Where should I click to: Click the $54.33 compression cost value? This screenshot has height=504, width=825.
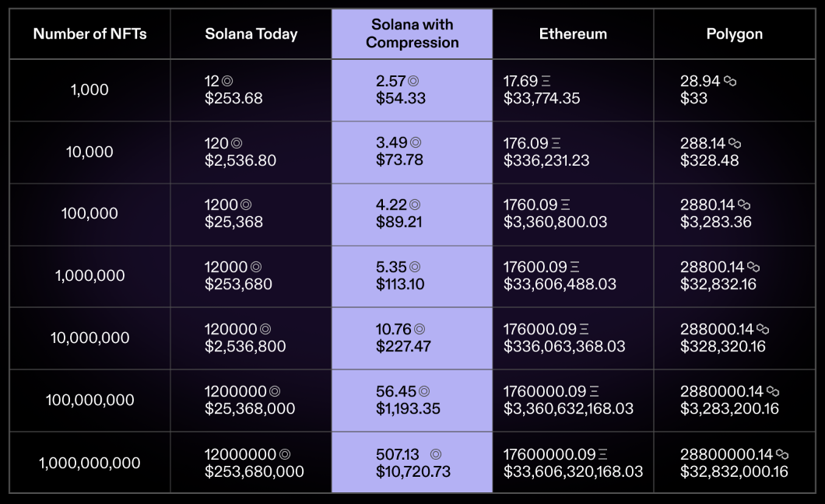(x=400, y=98)
